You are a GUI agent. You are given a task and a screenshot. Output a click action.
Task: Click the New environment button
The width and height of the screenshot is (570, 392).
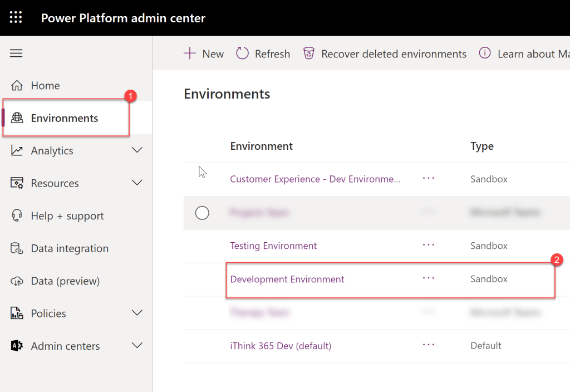(x=204, y=53)
